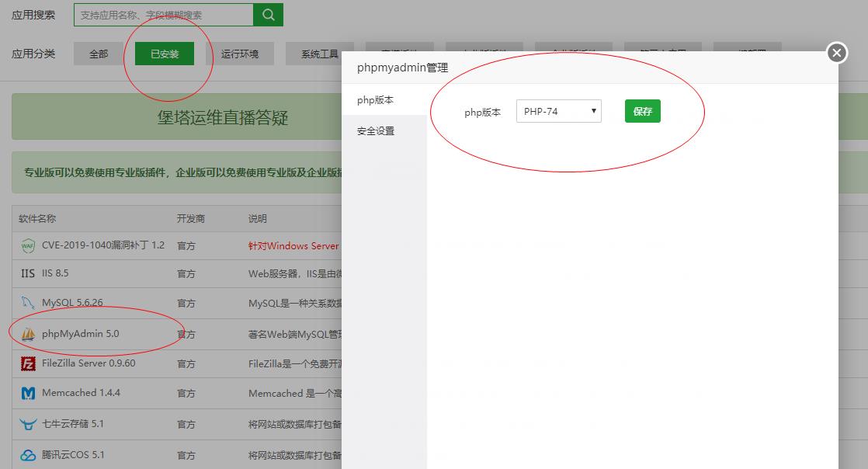
Task: Click 官方 in the Memcached row
Action: click(186, 393)
